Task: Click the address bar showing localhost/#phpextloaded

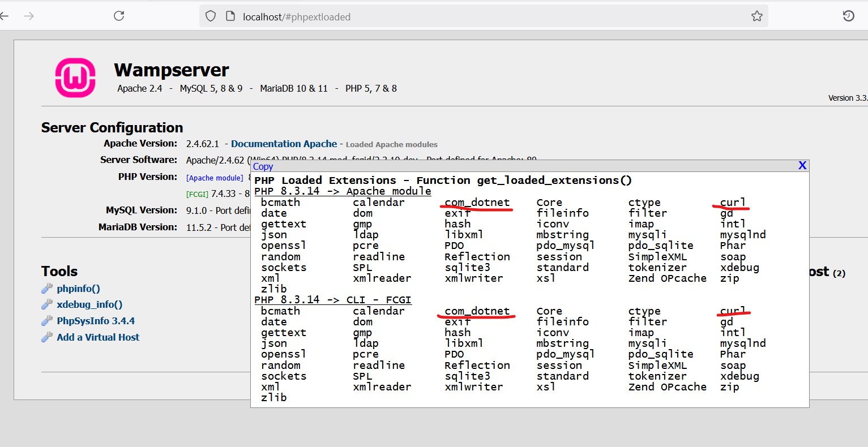Action: 484,16
